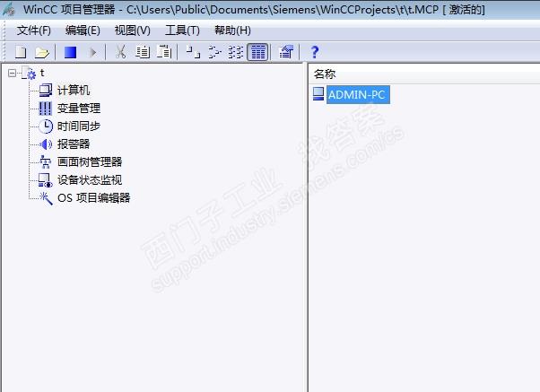This screenshot has width=540, height=392.
Task: Select 报警器 in the tree
Action: (x=74, y=144)
